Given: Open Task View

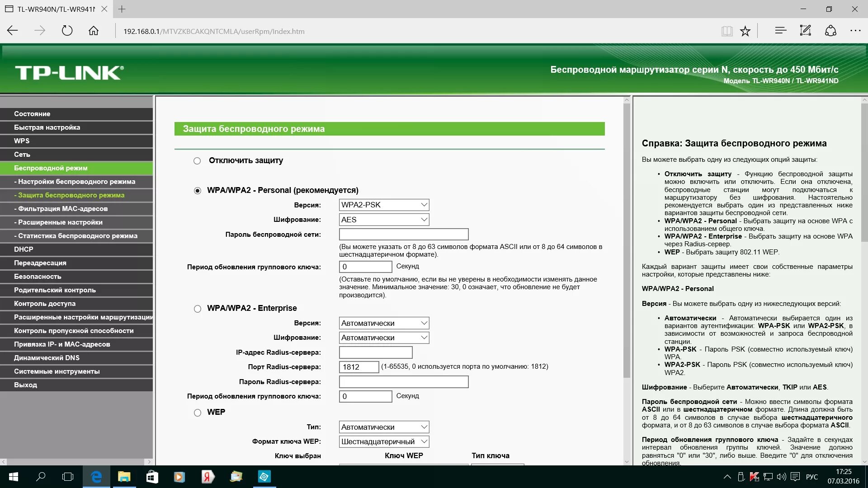Looking at the screenshot, I should point(68,477).
